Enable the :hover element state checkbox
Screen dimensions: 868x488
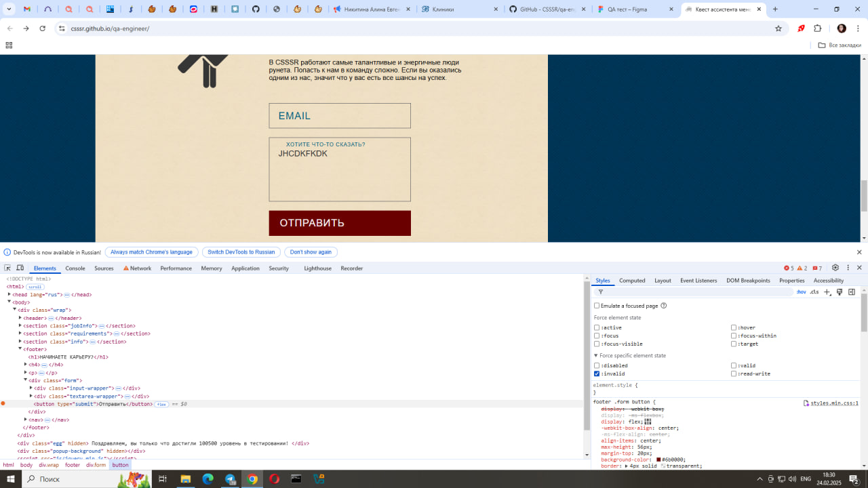[734, 328]
